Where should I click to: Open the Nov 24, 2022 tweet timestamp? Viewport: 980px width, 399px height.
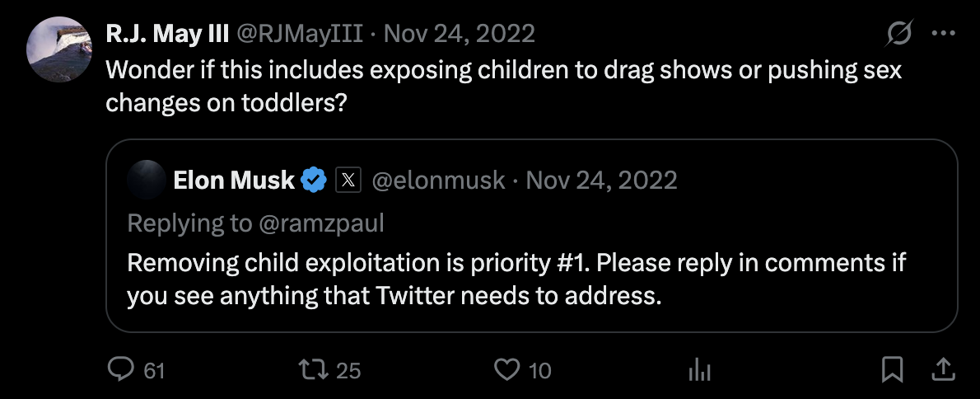coord(460,33)
